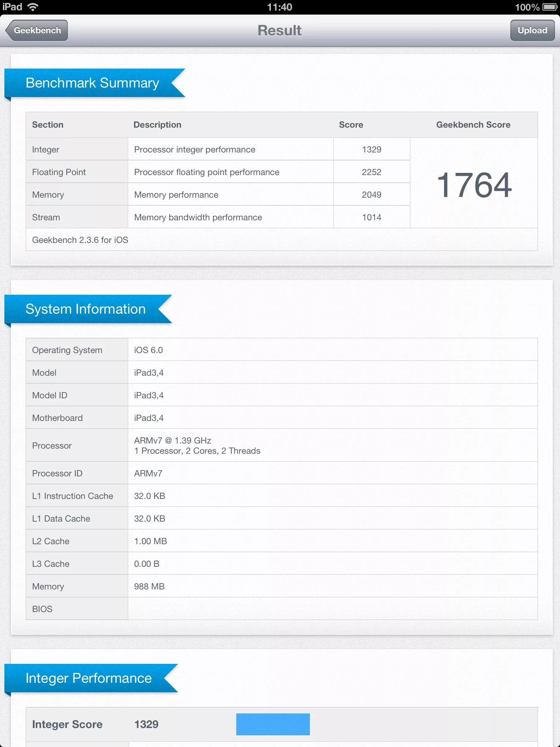Tap 'ARMv7 @ 1.39 GHz' processor value

172,440
